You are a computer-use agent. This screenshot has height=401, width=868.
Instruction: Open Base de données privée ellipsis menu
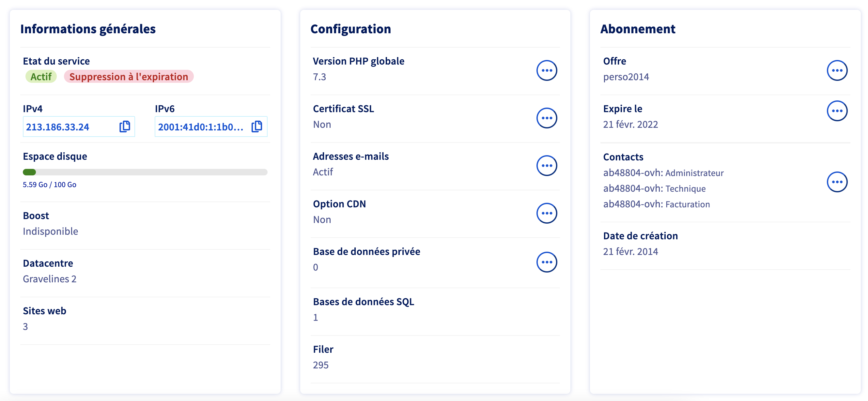click(x=546, y=262)
